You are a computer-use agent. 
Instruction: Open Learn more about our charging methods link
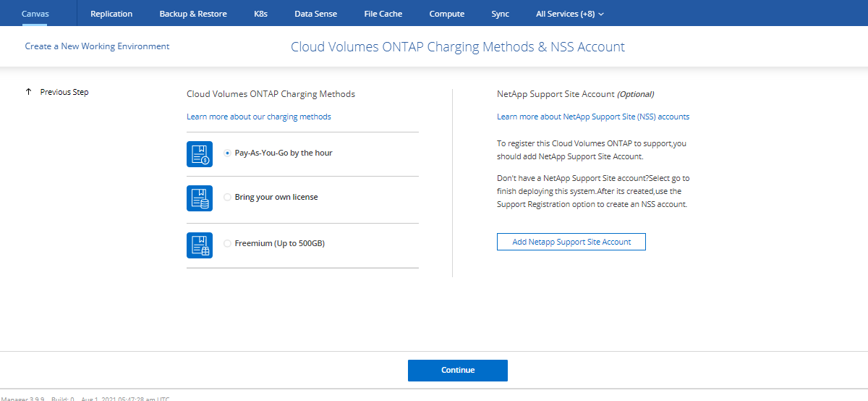pyautogui.click(x=259, y=117)
